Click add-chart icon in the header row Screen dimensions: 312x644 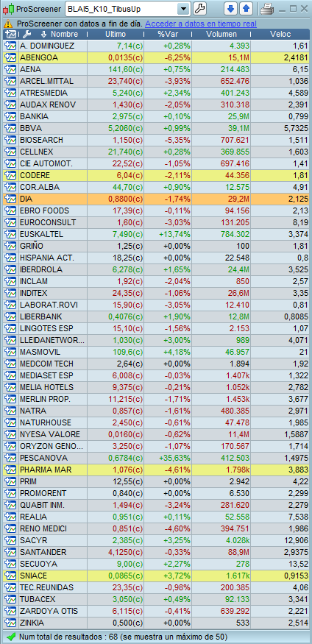click(x=11, y=35)
